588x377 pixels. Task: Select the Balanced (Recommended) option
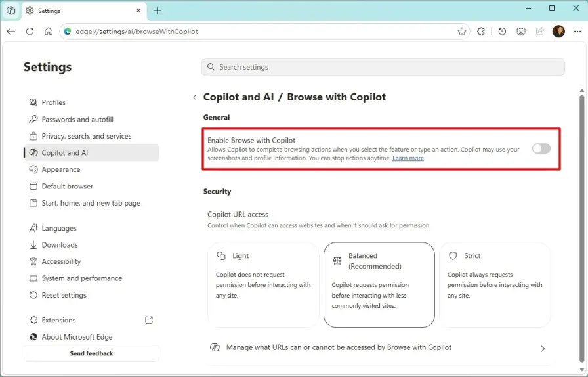[379, 284]
